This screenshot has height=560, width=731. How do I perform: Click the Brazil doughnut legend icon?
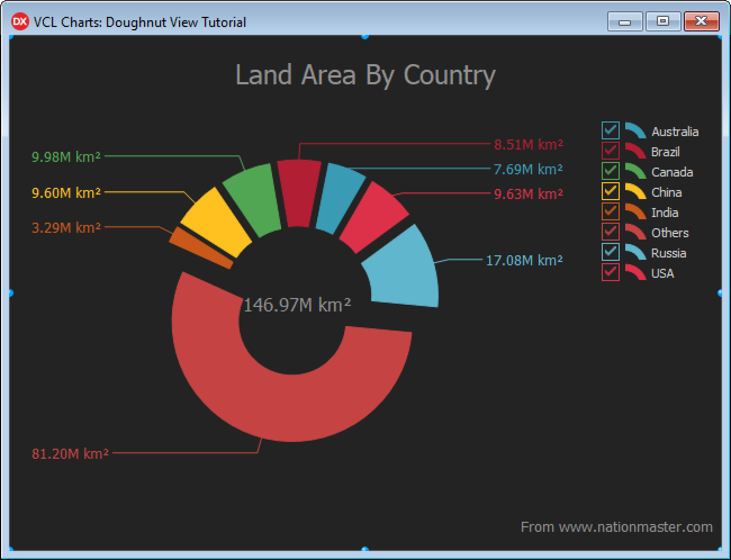coord(635,151)
